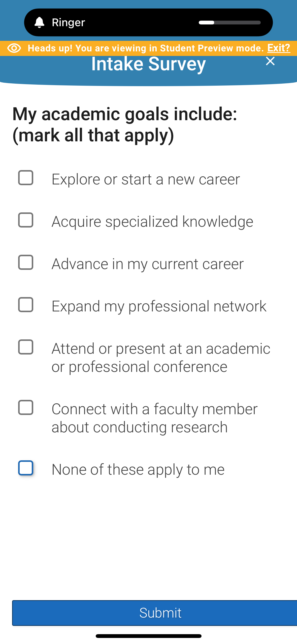Click the "Explore or start a new career" label
The image size is (297, 644).
pyautogui.click(x=146, y=179)
